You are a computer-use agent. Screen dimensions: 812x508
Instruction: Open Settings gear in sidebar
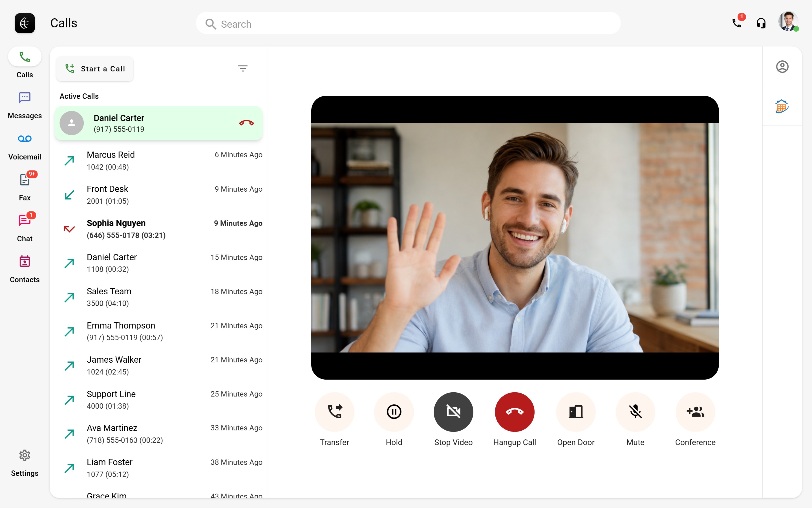25,463
